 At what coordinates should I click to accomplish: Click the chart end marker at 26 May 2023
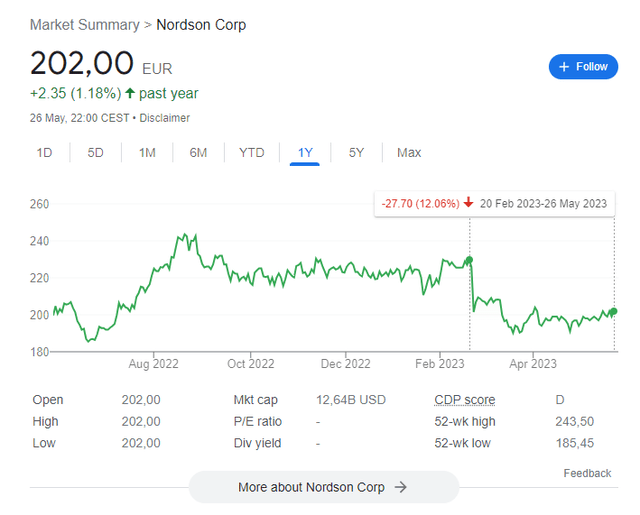click(613, 311)
